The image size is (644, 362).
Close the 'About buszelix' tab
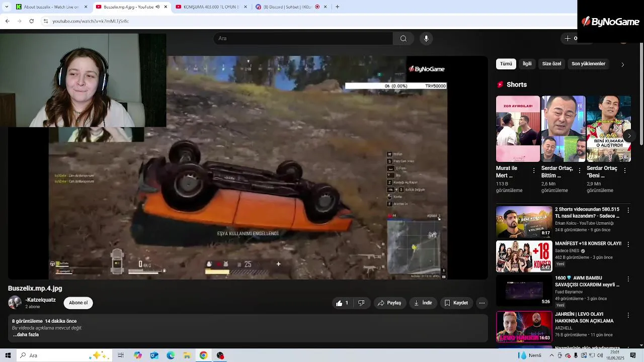point(86,7)
